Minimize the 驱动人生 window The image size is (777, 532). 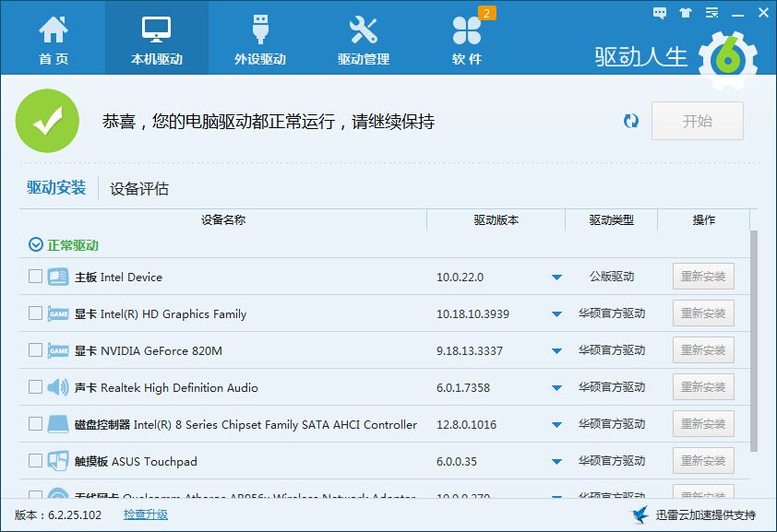coord(738,14)
